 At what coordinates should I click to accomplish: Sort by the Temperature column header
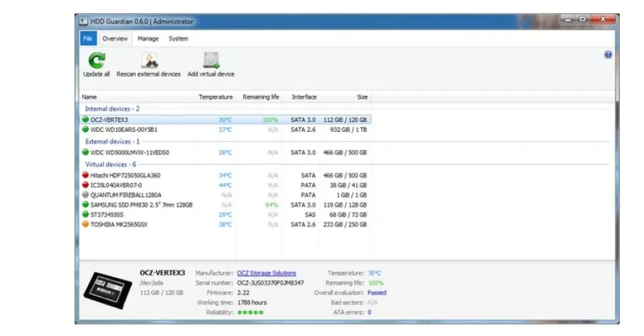click(215, 97)
